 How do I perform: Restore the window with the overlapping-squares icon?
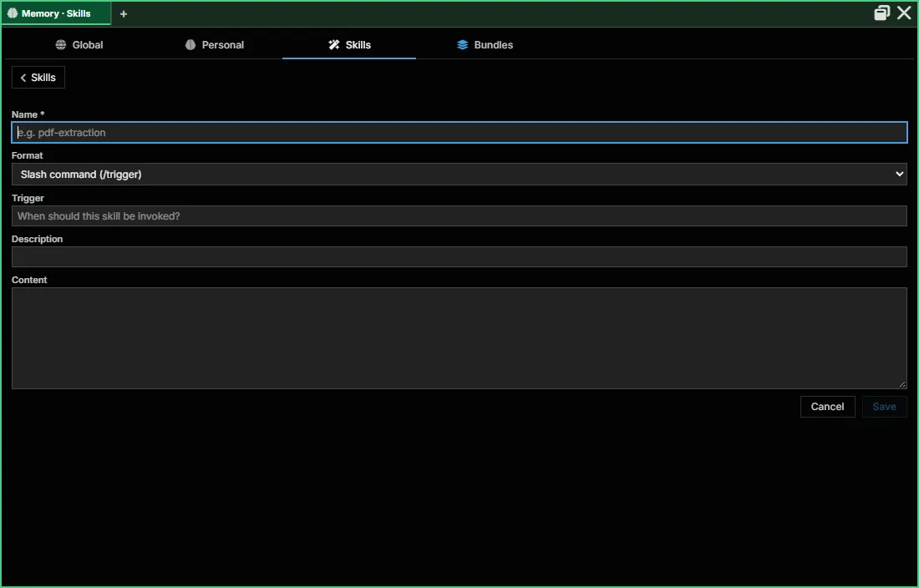tap(881, 13)
